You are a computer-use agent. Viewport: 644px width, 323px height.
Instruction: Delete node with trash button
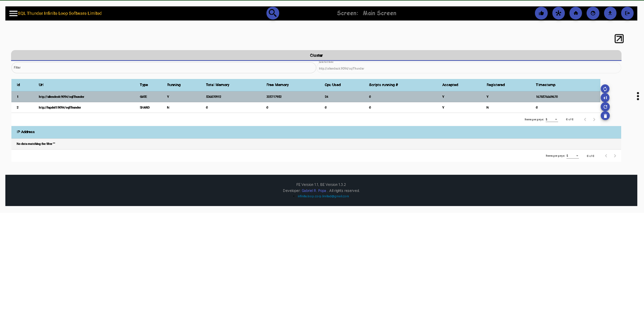click(605, 116)
